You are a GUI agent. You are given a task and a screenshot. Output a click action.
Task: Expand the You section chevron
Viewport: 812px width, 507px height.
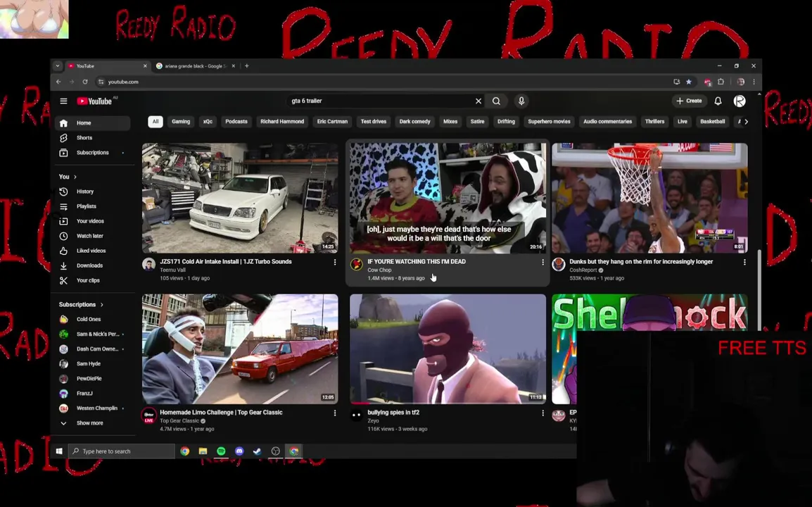click(x=75, y=177)
